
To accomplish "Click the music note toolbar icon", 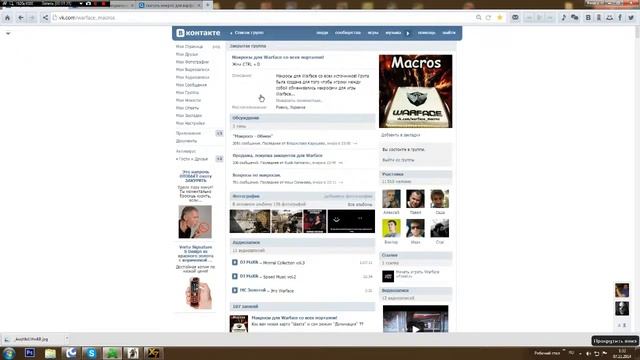I will coord(564,18).
